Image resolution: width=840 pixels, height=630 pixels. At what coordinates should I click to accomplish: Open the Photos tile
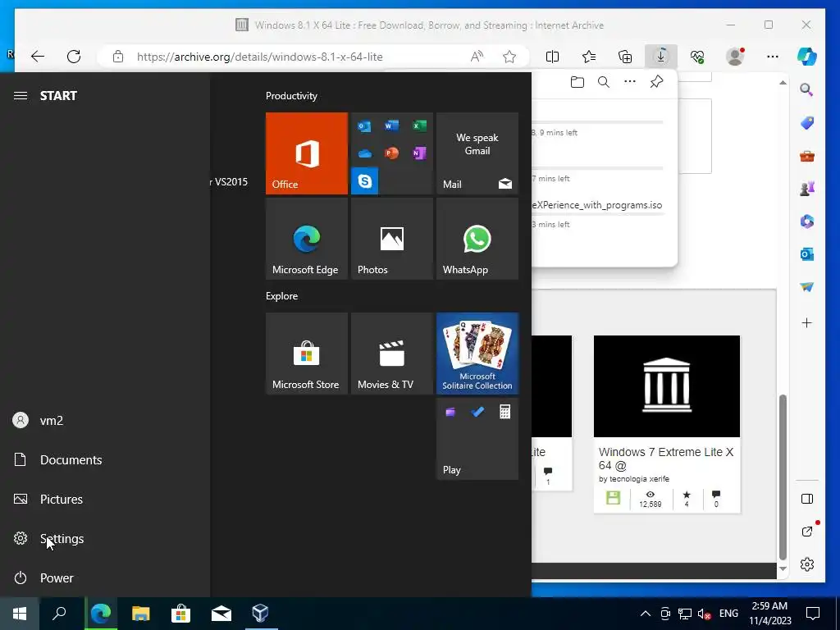[x=391, y=239]
